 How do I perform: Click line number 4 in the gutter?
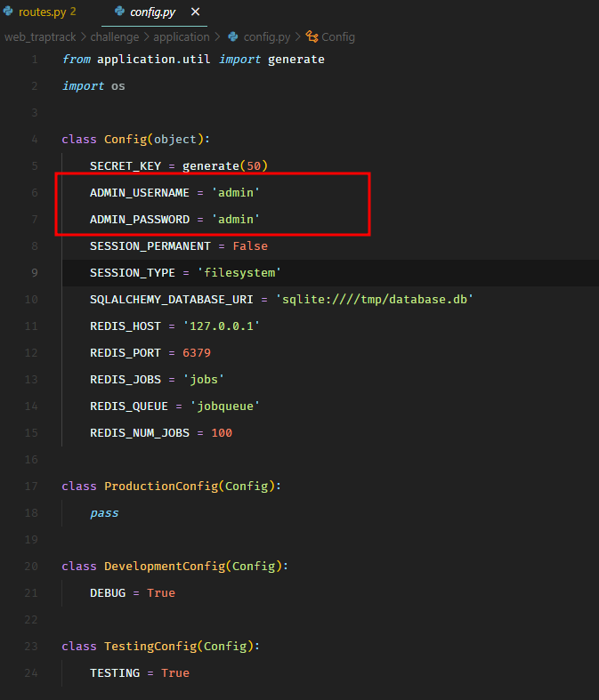[x=34, y=140]
